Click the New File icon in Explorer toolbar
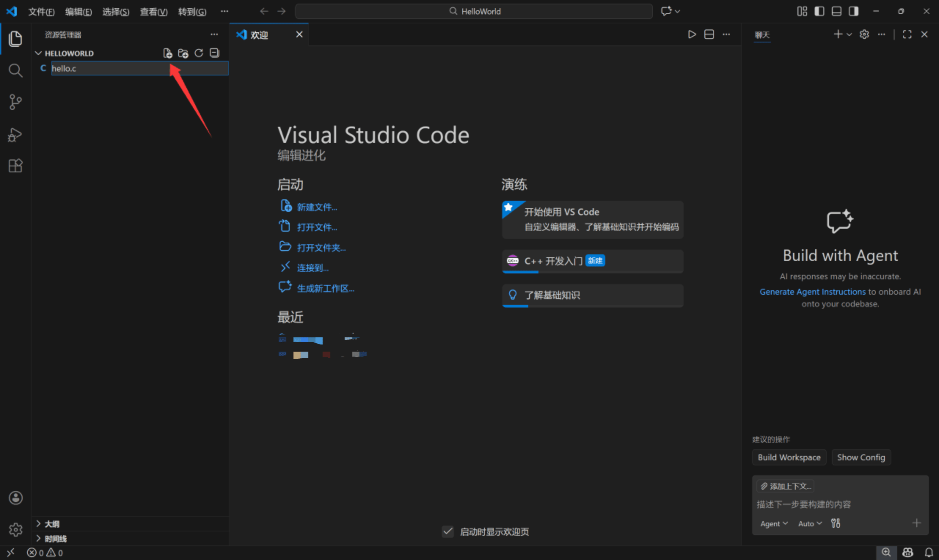Screen dimensions: 939x560 click(x=168, y=53)
